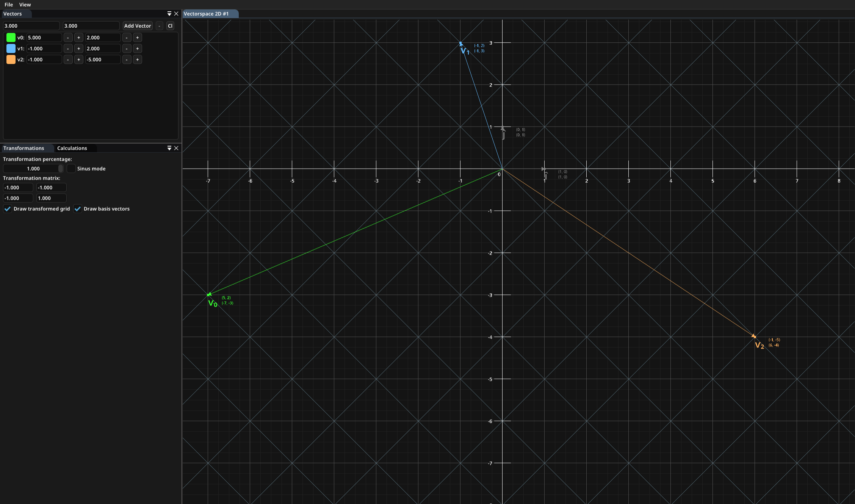Open the View menu
This screenshot has width=855, height=504.
[x=25, y=5]
